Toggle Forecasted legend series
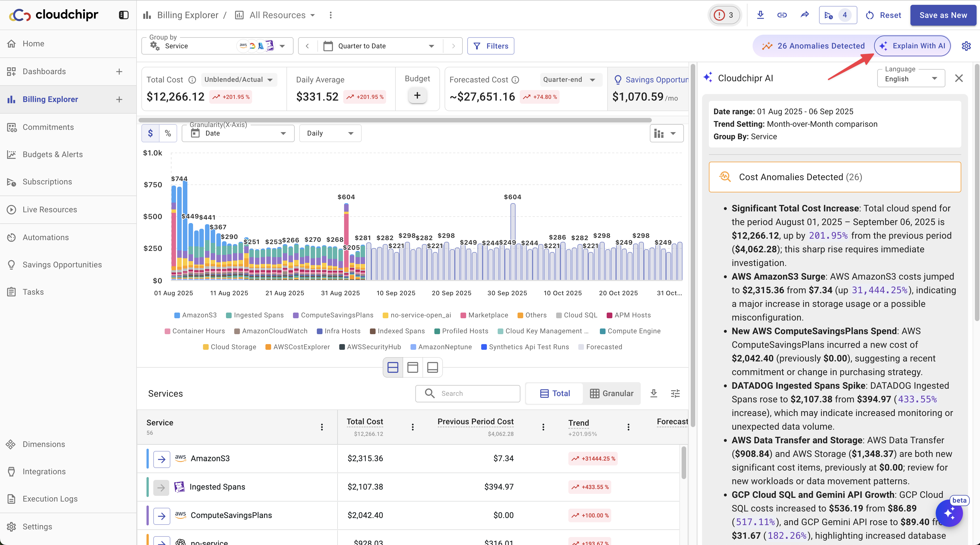The image size is (980, 545). [600, 347]
